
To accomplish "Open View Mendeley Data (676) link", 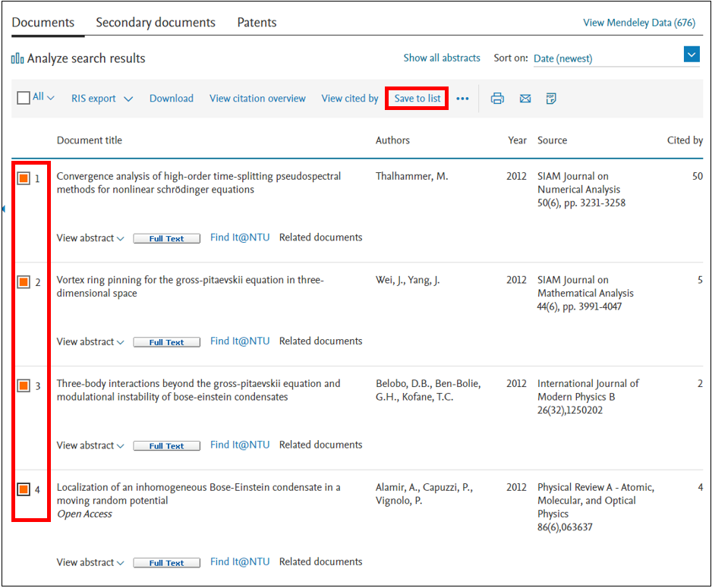I will pyautogui.click(x=639, y=23).
